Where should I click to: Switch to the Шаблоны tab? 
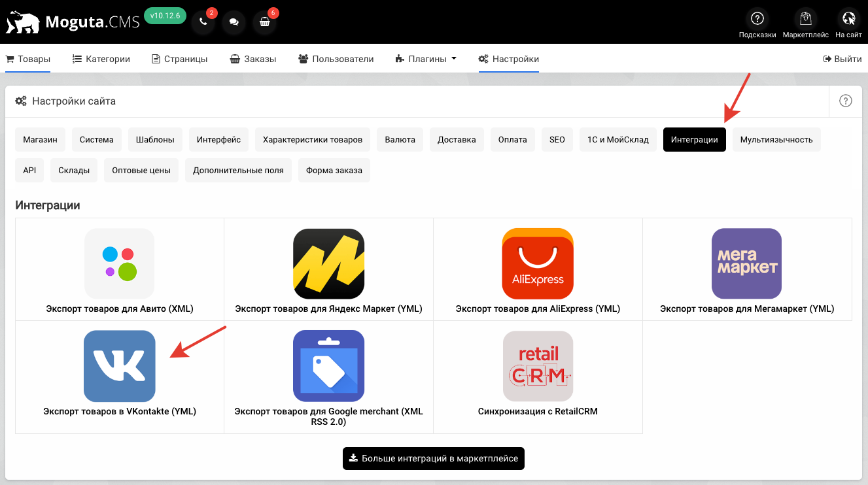[155, 139]
